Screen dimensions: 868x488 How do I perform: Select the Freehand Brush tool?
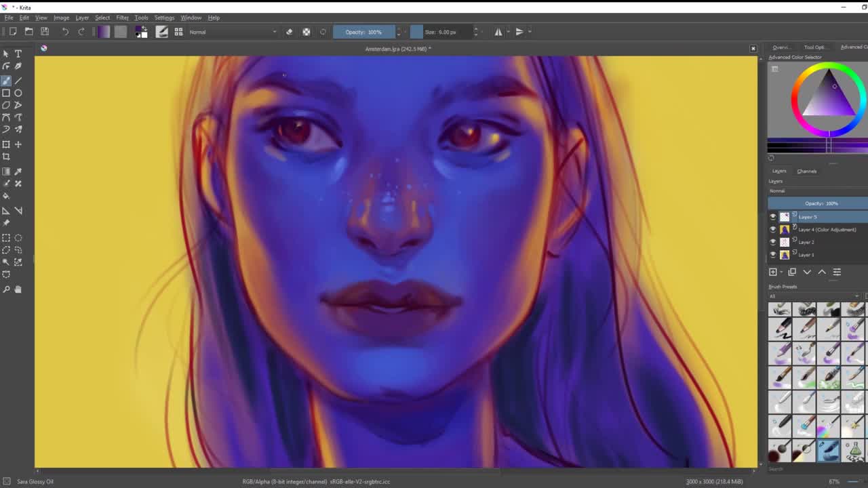coord(6,80)
